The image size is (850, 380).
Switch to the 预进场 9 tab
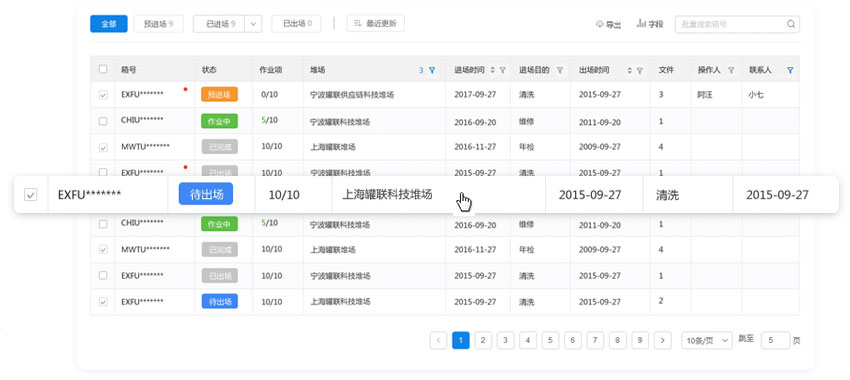tap(158, 24)
